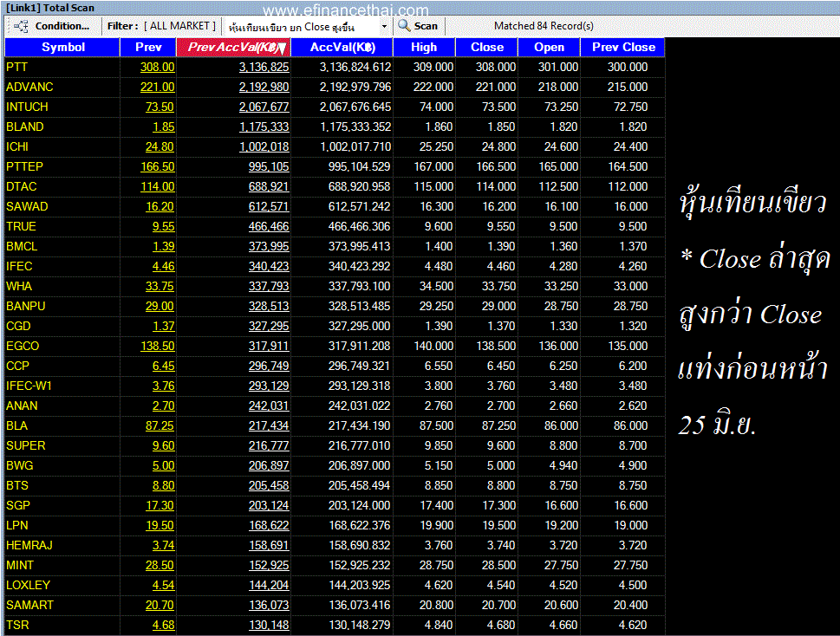Select the BTS symbol

coord(17,485)
